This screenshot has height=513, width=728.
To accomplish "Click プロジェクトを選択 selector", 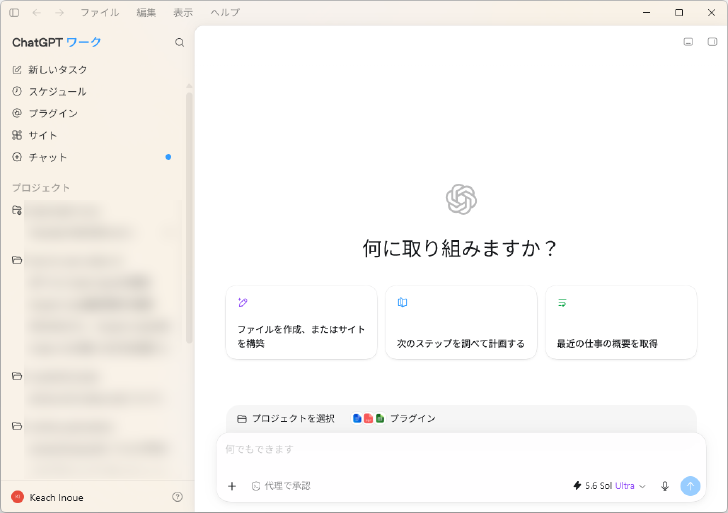I will pos(286,419).
